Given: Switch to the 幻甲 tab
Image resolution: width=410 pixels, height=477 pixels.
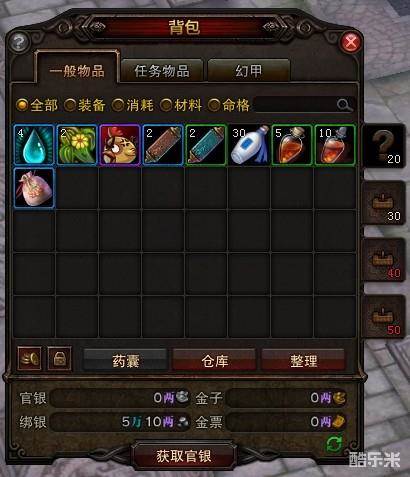Looking at the screenshot, I should [x=249, y=71].
